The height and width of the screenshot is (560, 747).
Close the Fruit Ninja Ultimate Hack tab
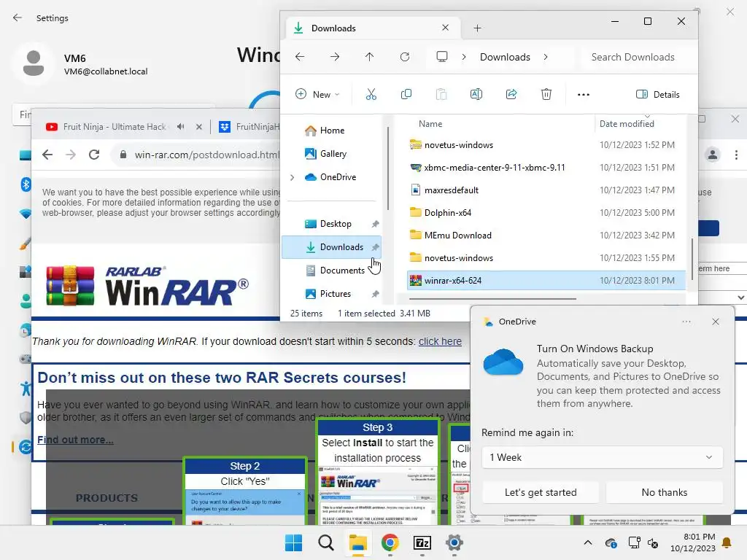[x=199, y=127]
